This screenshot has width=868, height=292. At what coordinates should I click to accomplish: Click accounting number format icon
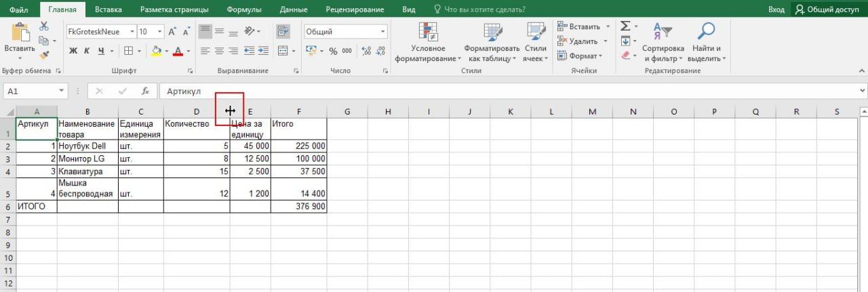pyautogui.click(x=311, y=51)
